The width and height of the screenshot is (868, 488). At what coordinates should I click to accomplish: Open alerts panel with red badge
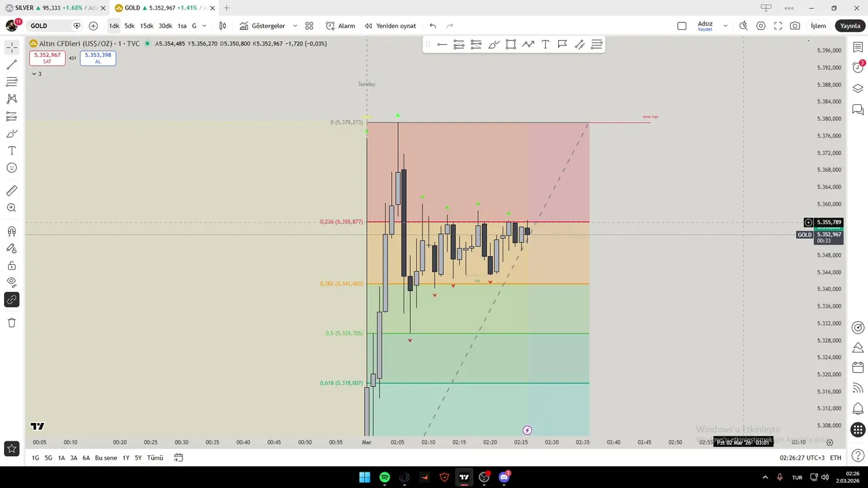click(x=858, y=68)
